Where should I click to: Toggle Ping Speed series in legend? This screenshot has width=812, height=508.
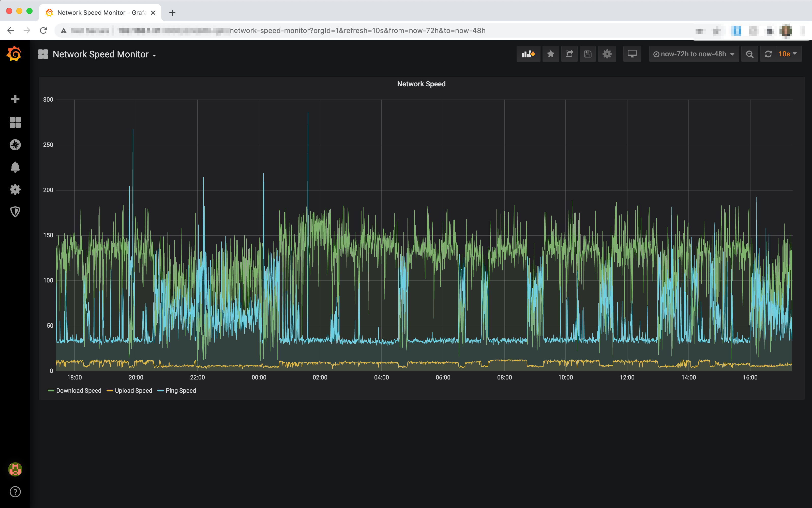point(181,391)
